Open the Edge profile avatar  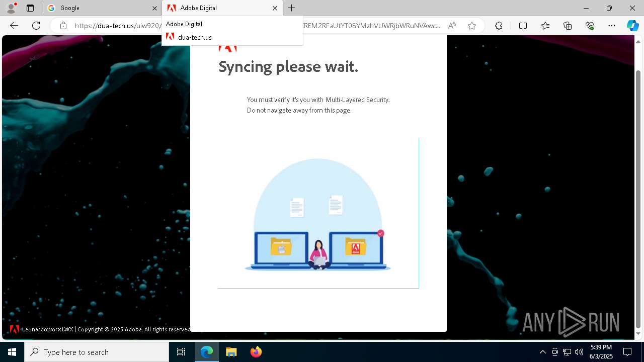11,8
